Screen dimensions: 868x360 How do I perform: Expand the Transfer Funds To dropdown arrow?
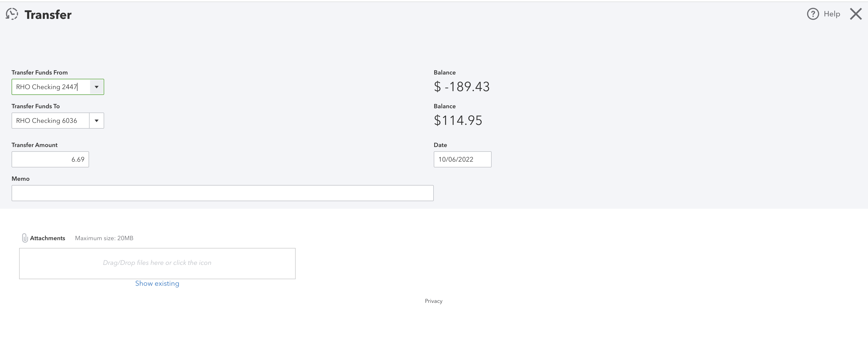(x=97, y=121)
